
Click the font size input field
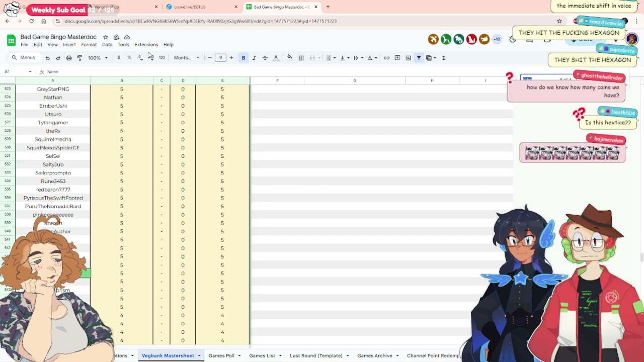click(x=220, y=58)
